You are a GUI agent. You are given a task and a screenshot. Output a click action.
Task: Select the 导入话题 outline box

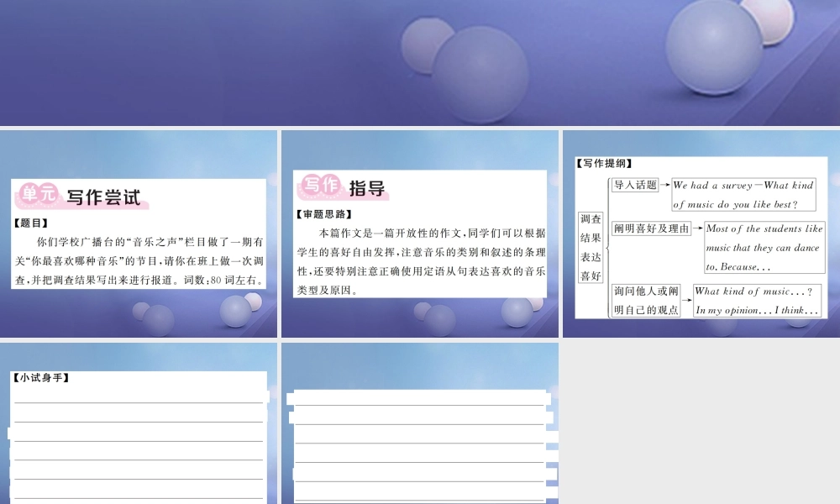click(635, 186)
